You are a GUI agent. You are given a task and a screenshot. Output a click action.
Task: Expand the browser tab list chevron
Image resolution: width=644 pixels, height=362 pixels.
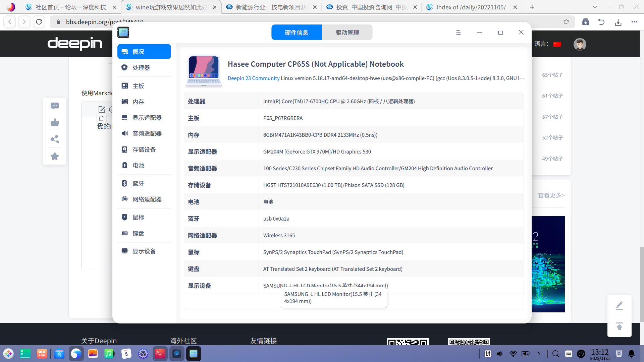[595, 7]
